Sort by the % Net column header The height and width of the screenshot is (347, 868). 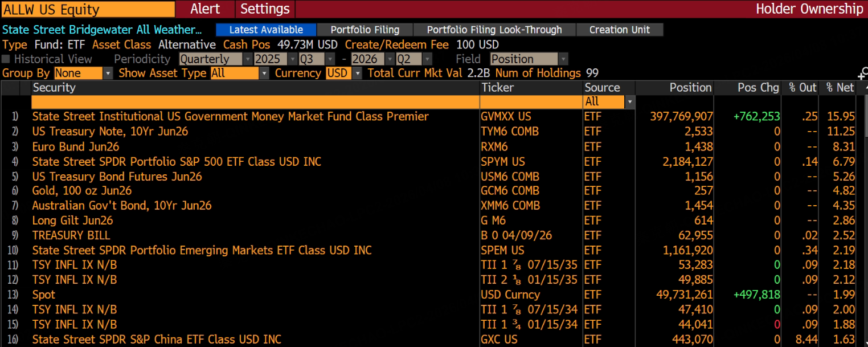(840, 88)
